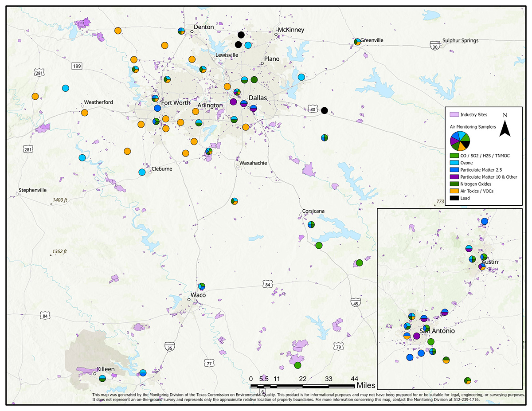Select the Ozone light blue legend swatch
The height and width of the screenshot is (411, 532).
(454, 163)
